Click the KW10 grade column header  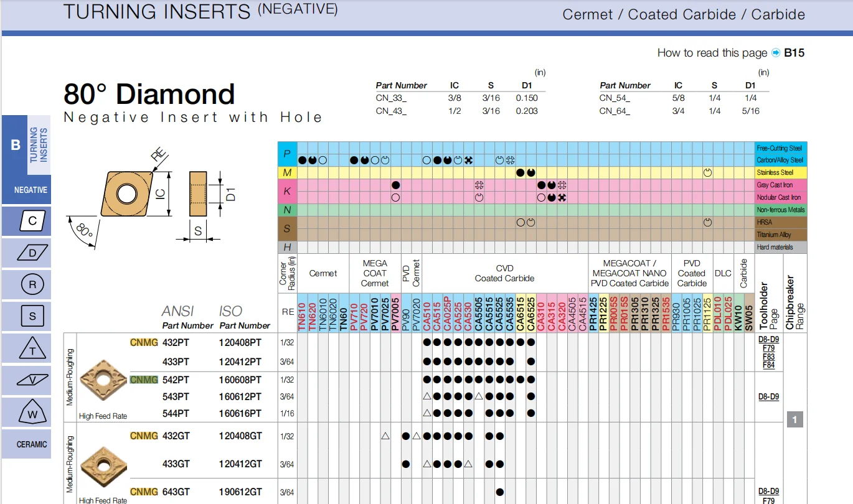coord(739,312)
